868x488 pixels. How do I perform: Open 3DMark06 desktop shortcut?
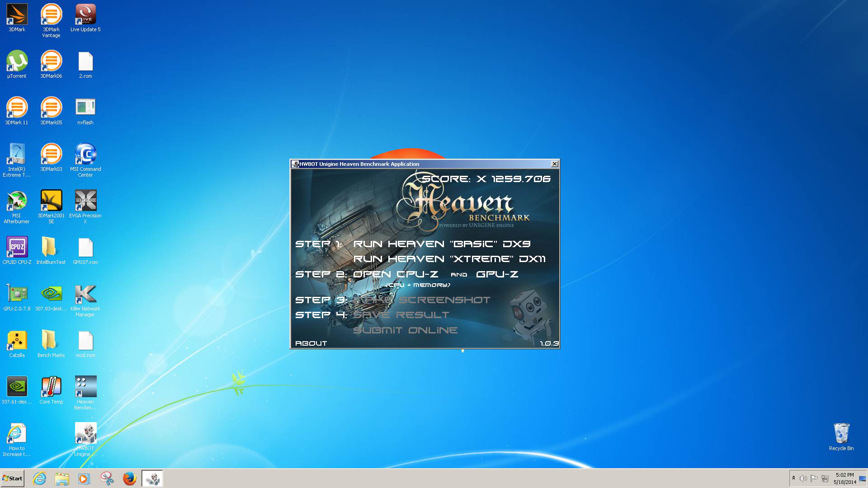click(x=51, y=65)
